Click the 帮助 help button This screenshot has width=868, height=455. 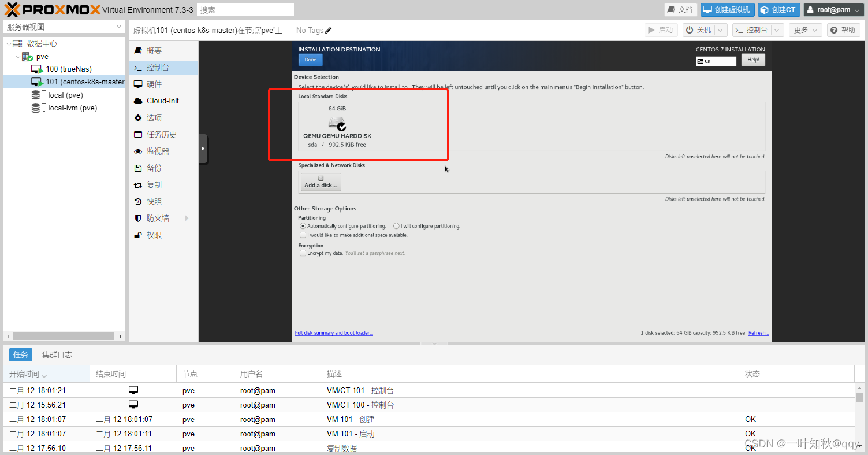click(844, 30)
